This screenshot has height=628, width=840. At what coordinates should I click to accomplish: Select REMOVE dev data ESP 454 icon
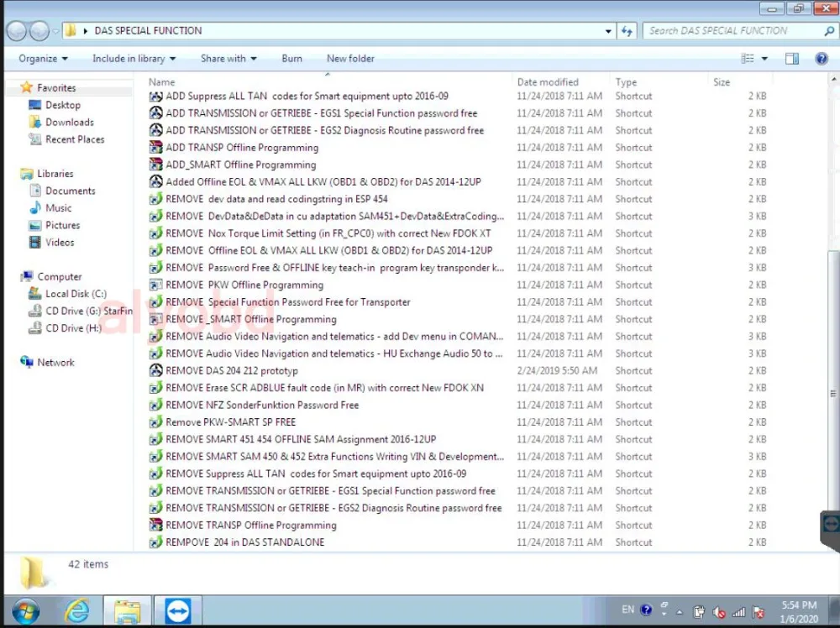[x=156, y=199]
